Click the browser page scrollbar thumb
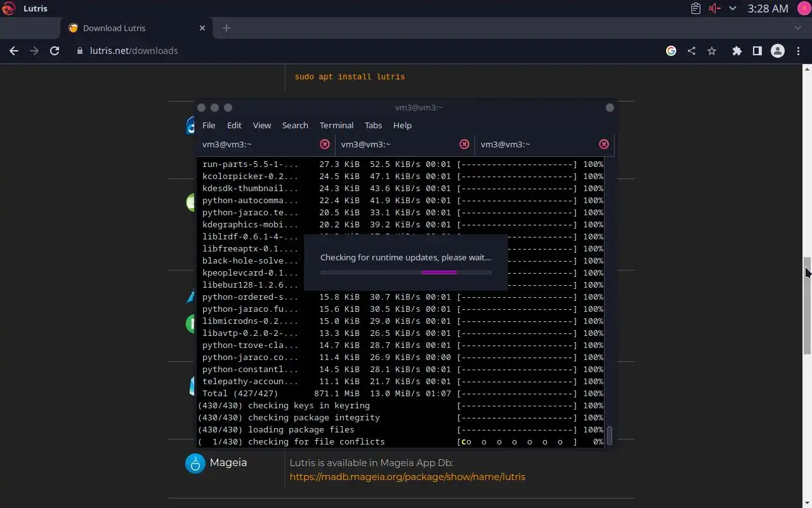 [x=807, y=305]
